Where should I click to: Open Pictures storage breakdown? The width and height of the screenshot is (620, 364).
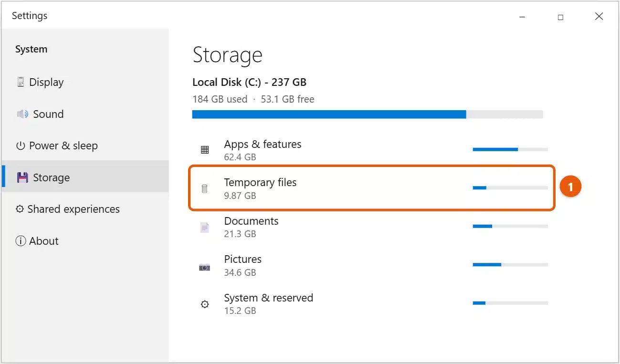click(372, 265)
